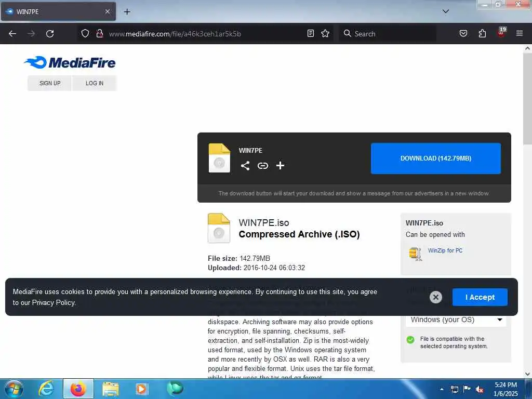Go back to the previous page
This screenshot has height=399, width=532.
[x=12, y=34]
